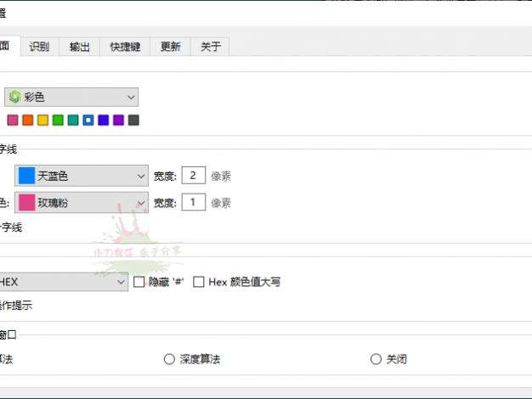Select the dark gray theme swatch

[x=133, y=120]
